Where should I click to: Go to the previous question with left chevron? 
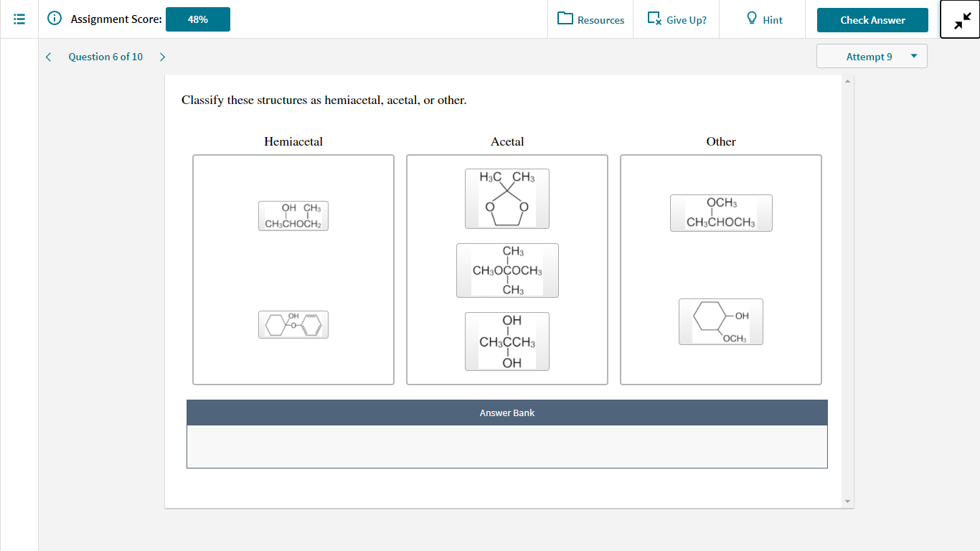coord(48,56)
